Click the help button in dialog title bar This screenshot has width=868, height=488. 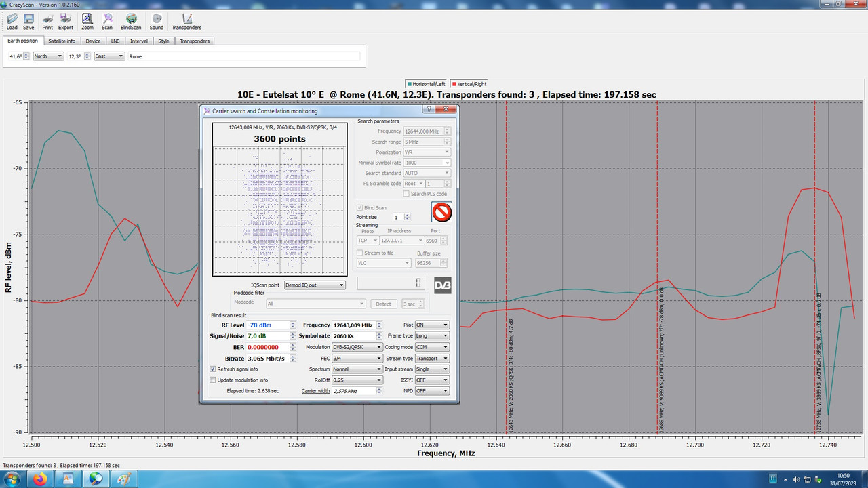click(428, 109)
